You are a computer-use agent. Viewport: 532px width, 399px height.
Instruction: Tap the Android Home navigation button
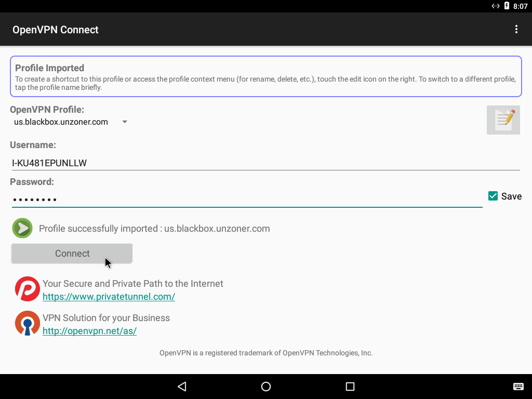[266, 387]
